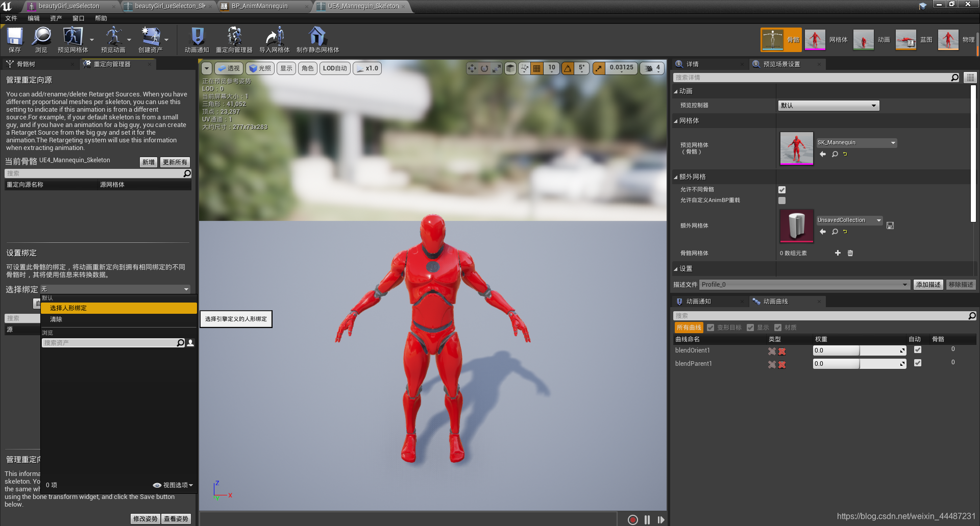Switch to the 物理 physics editor mode
The height and width of the screenshot is (526, 980).
[x=957, y=40]
